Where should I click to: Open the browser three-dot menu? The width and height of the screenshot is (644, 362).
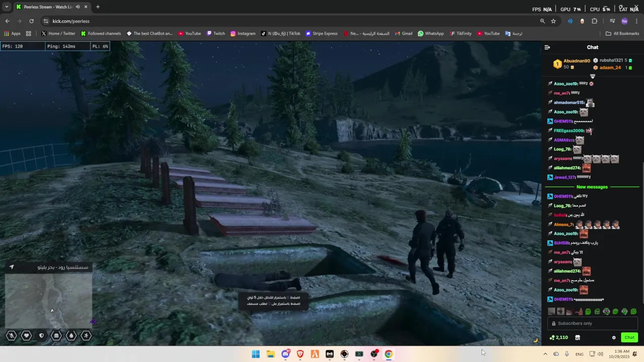636,21
